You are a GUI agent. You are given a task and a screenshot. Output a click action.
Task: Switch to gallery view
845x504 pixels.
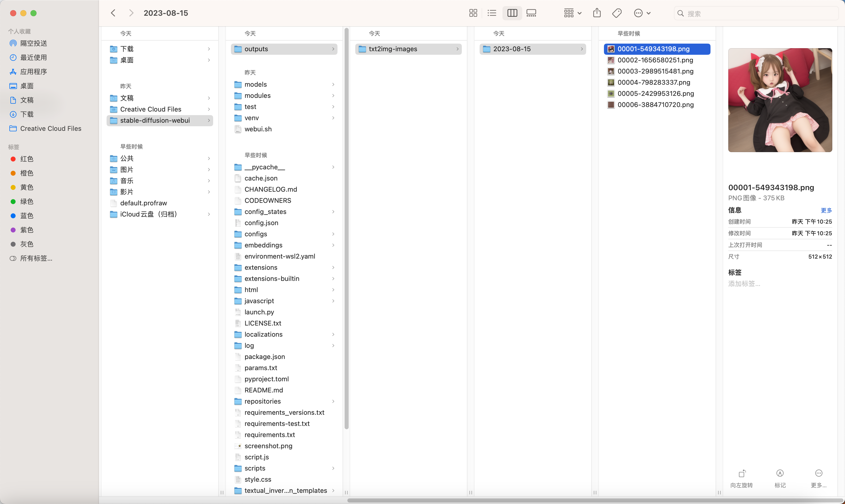(x=531, y=13)
